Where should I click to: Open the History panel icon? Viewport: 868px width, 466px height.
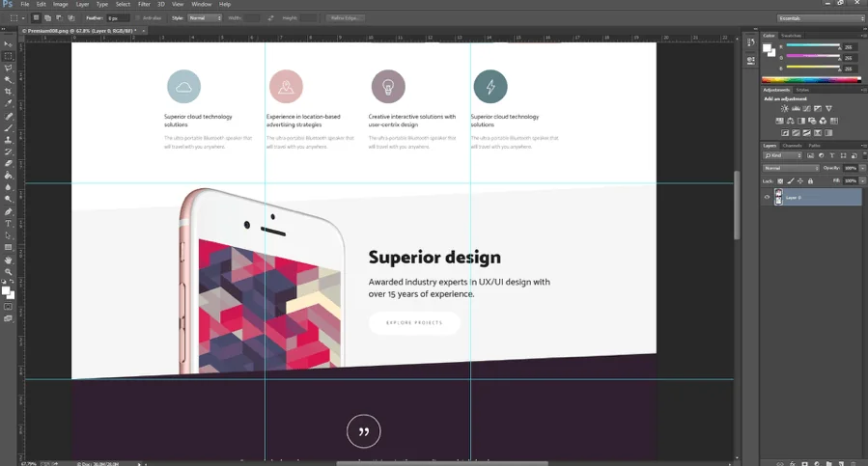click(750, 42)
